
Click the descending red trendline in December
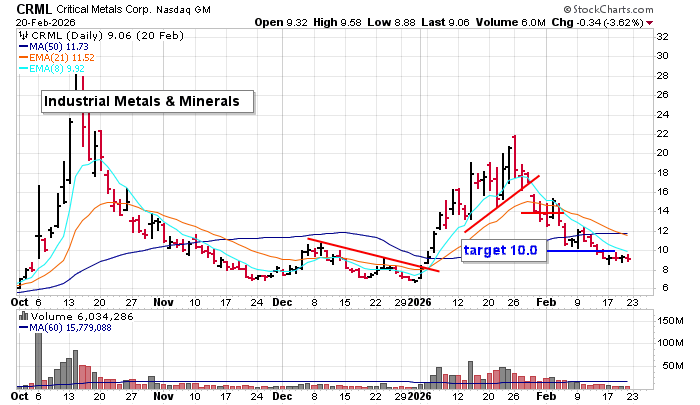click(370, 255)
